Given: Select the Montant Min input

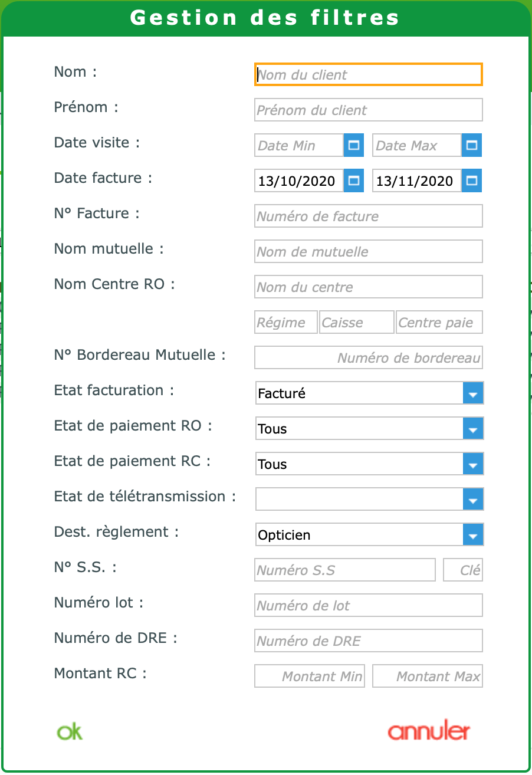Looking at the screenshot, I should pyautogui.click(x=310, y=676).
